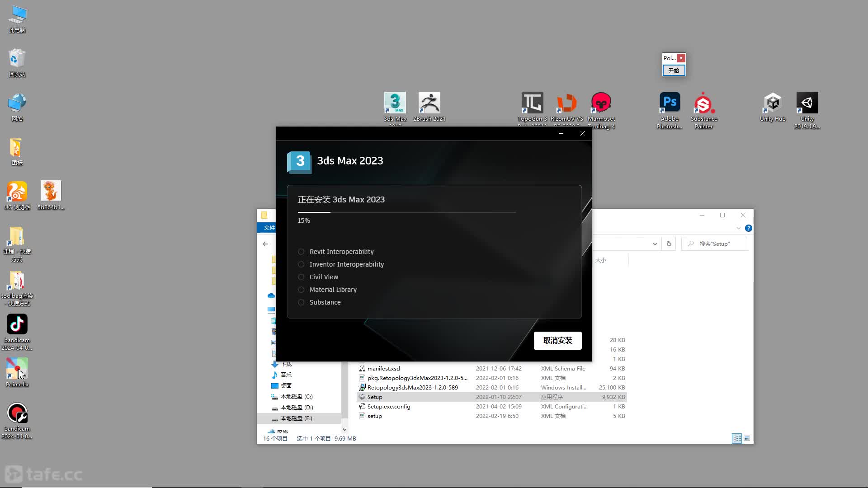
Task: Minimize the 3ds Max installer window
Action: click(561, 133)
